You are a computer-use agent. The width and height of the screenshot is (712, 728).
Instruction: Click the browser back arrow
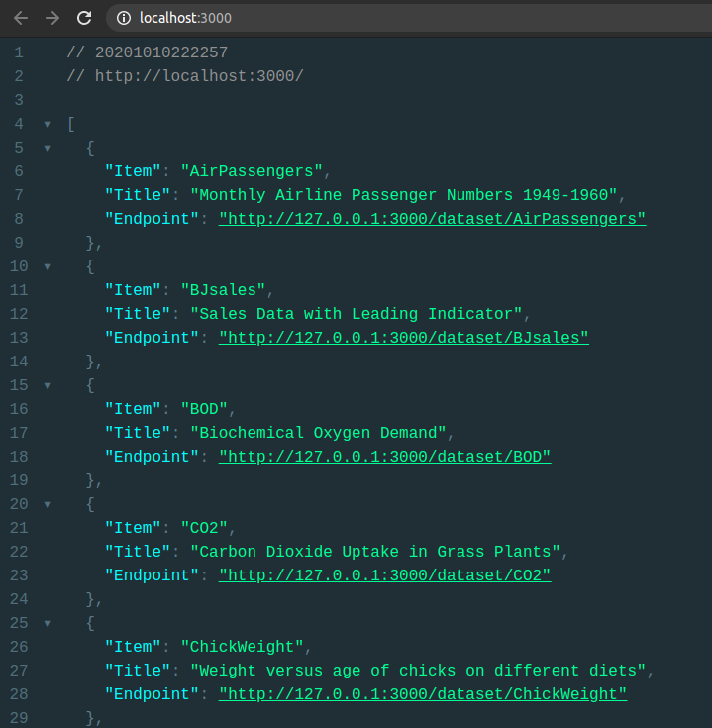pyautogui.click(x=21, y=18)
